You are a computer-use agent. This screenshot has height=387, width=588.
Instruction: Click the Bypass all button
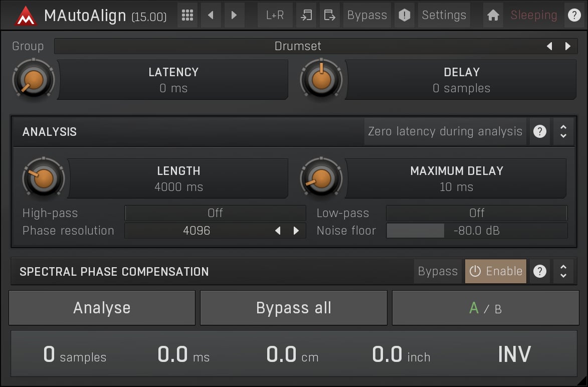(x=293, y=308)
